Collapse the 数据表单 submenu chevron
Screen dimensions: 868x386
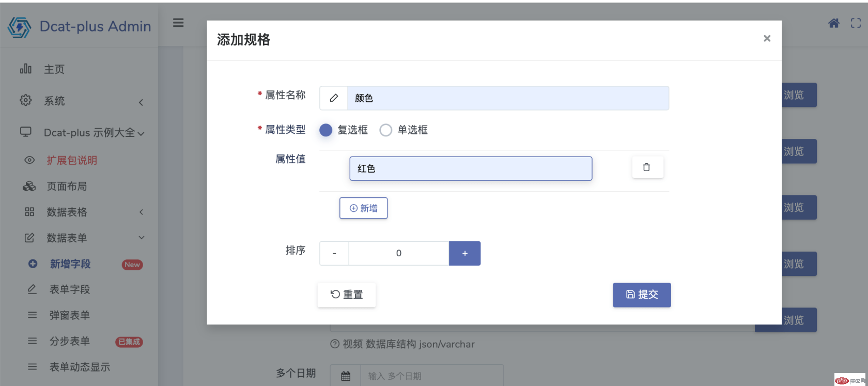[x=141, y=238]
